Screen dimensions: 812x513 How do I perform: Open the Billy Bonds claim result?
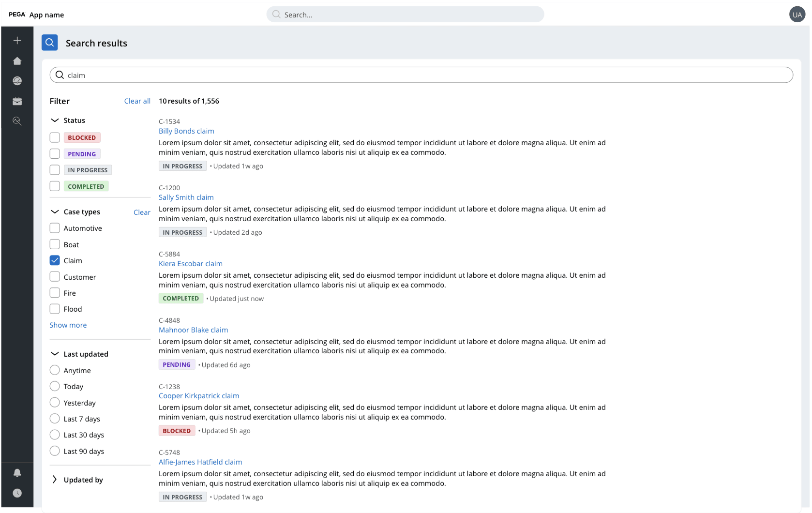(186, 131)
